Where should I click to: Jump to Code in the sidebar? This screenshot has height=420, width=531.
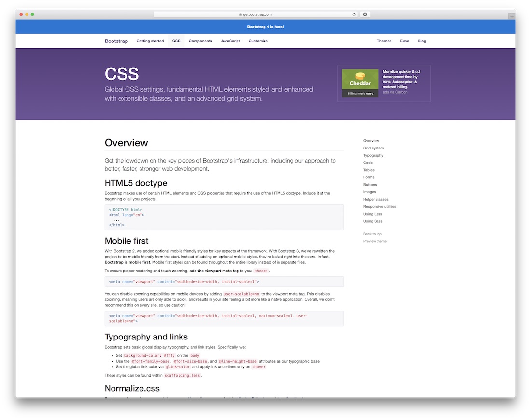(x=368, y=163)
